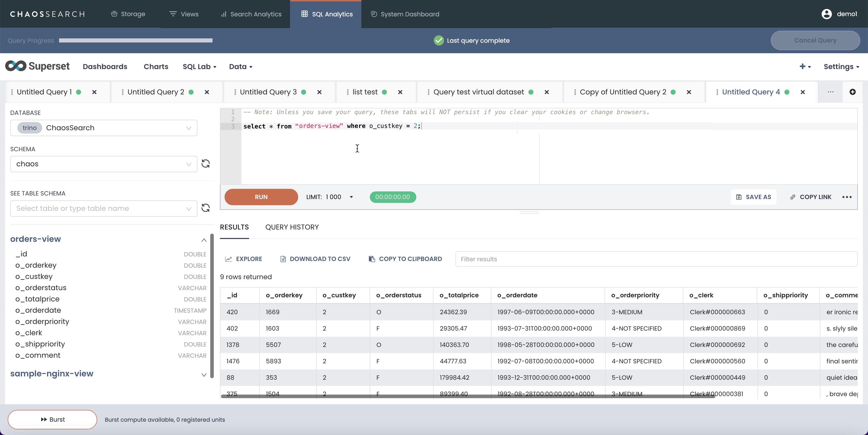Click the demo1 user avatar icon
868x435 pixels.
point(827,14)
